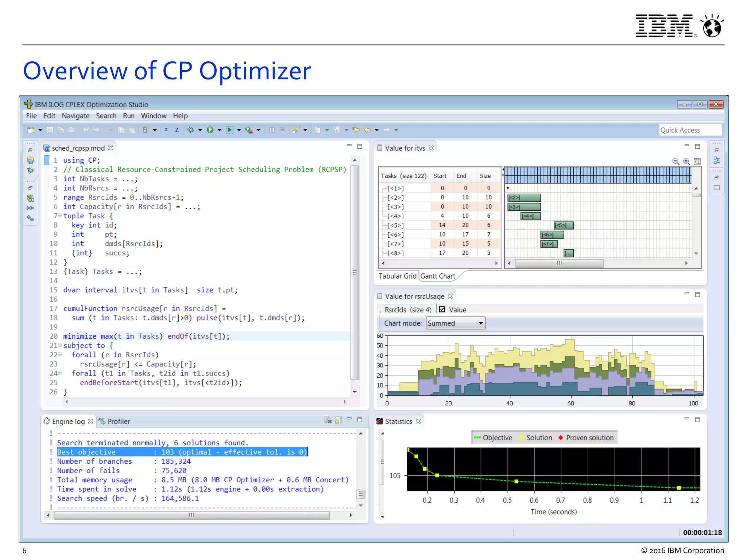Open the Run menu
Image resolution: width=747 pixels, height=560 pixels.
point(129,116)
